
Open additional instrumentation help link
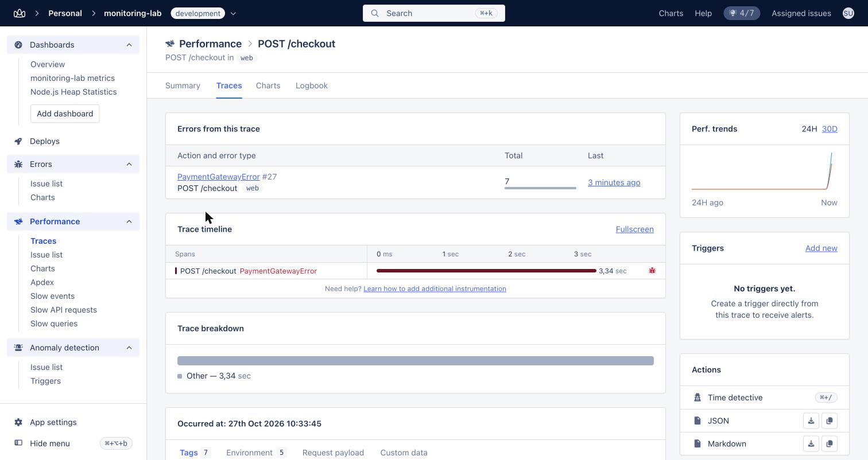pyautogui.click(x=435, y=289)
